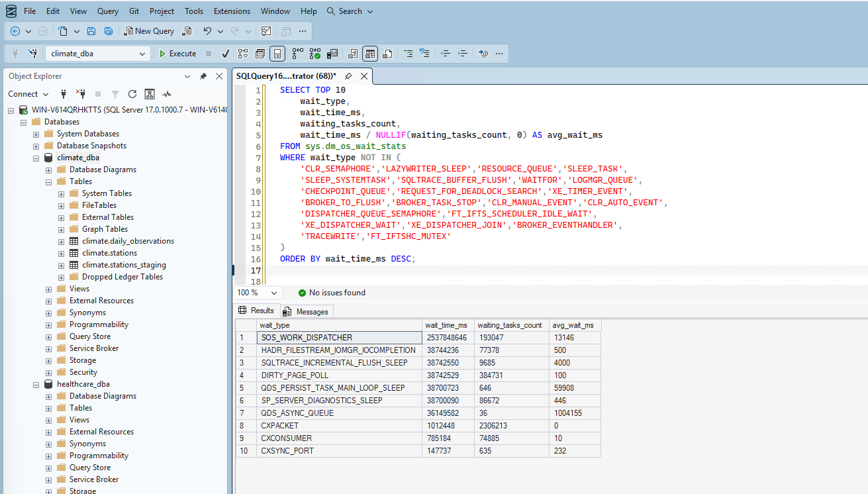868x494 pixels.
Task: Toggle Include Actual Execution Plan
Action: 298,54
